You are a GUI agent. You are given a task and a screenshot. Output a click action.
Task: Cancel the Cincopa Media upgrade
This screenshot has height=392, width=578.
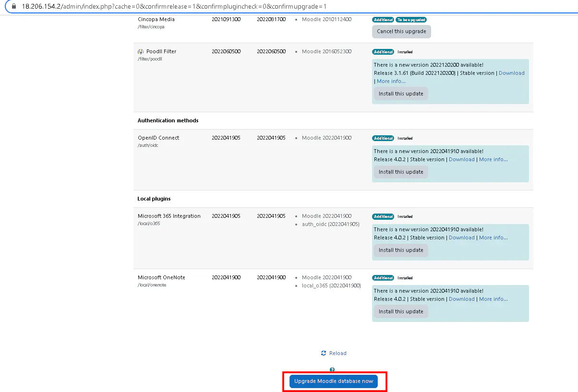coord(401,32)
